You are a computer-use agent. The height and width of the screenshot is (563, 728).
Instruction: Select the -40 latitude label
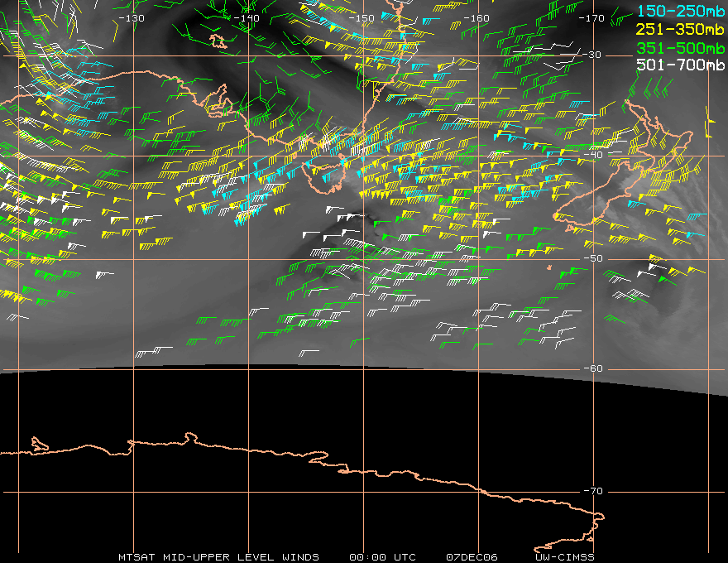pos(593,156)
